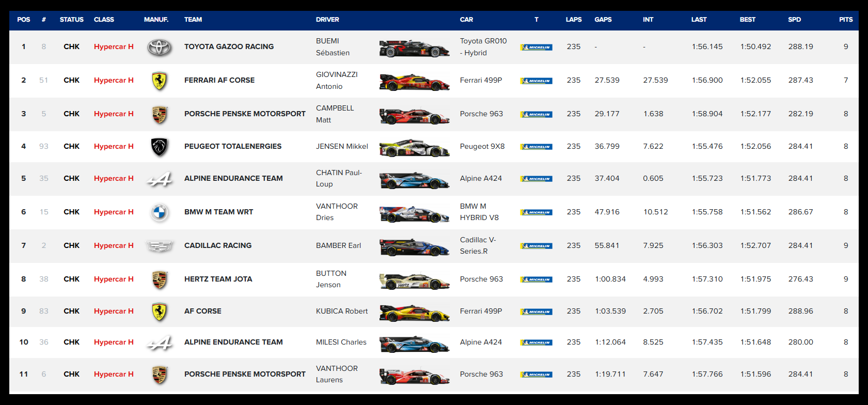Screen dimensions: 868x405
Task: Click the top speed value 288.96
Action: pos(801,311)
